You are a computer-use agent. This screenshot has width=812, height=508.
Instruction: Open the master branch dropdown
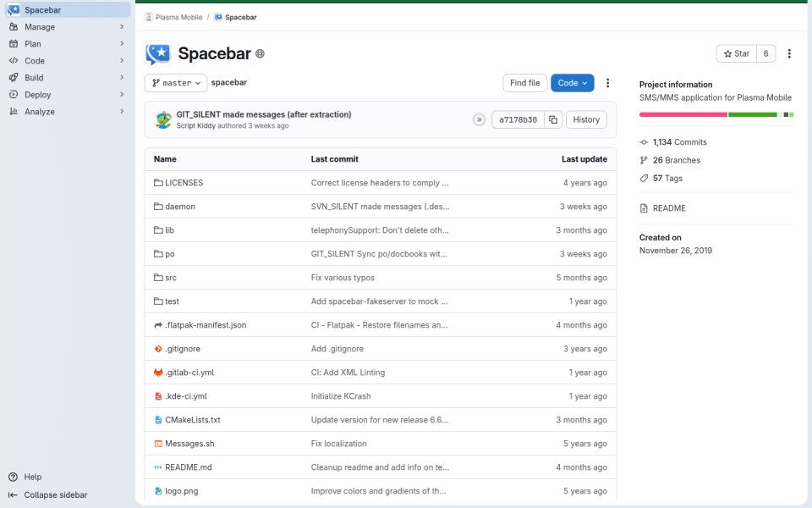point(176,83)
